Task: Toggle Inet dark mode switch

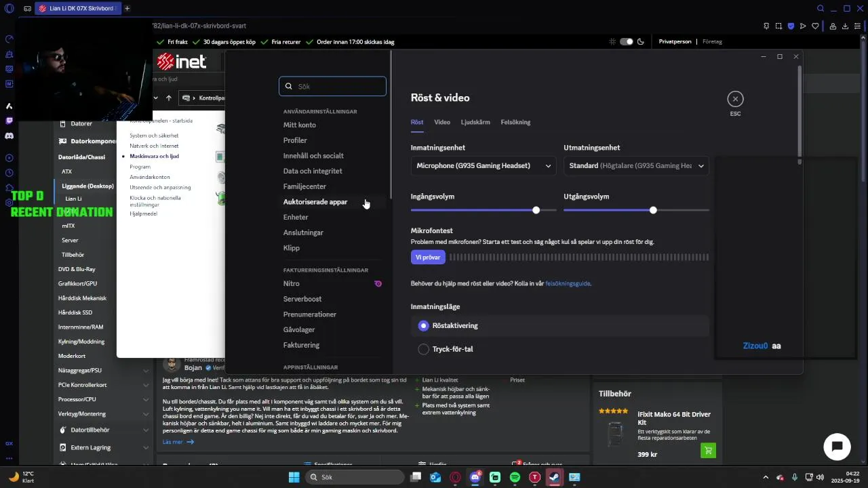Action: [x=627, y=41]
